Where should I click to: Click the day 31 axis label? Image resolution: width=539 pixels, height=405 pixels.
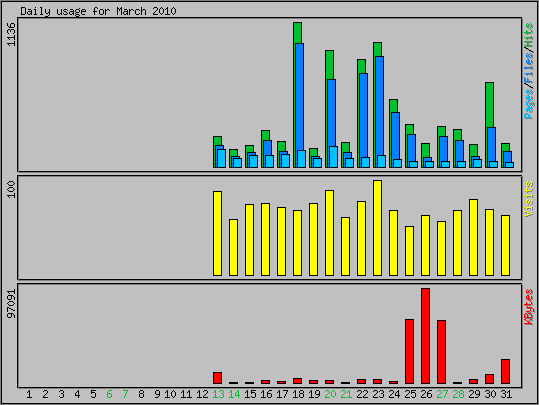click(506, 394)
